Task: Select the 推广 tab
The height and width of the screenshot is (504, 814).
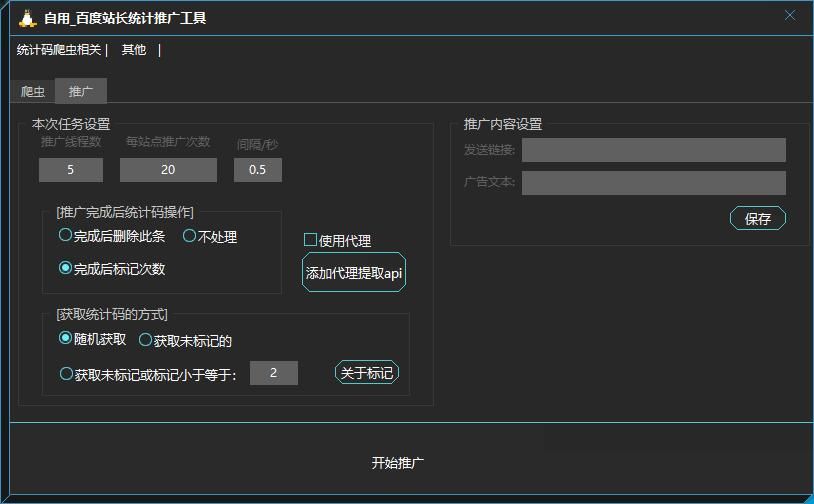Action: [81, 92]
